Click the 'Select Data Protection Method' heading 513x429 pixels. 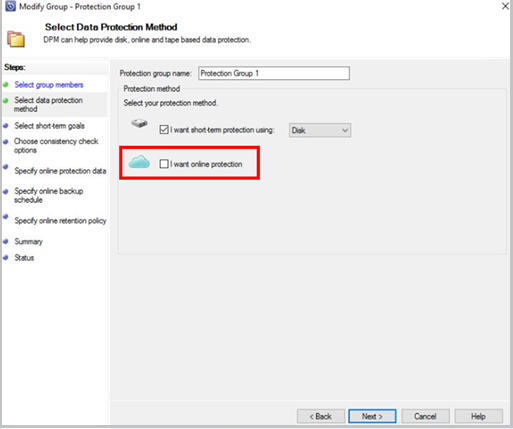pyautogui.click(x=111, y=27)
